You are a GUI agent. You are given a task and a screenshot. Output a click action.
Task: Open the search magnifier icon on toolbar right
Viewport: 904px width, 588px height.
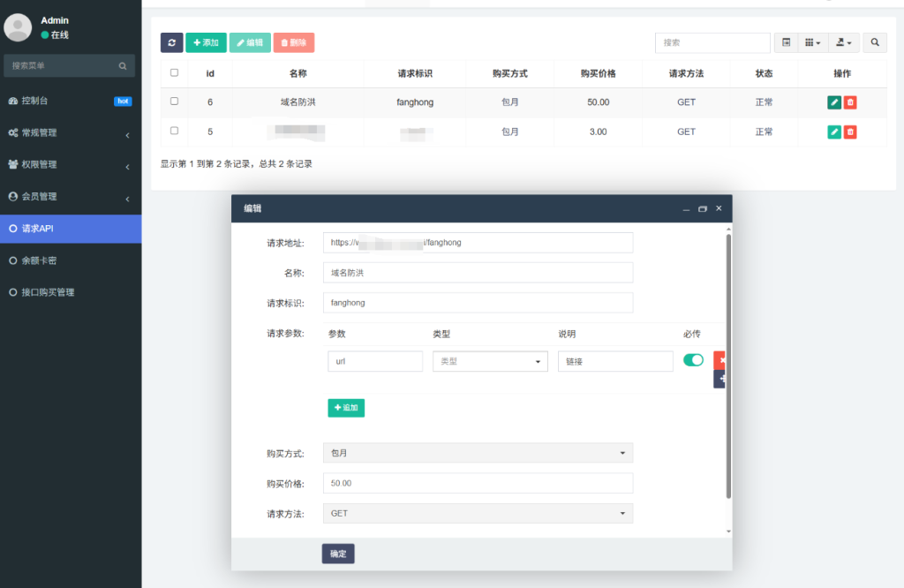pyautogui.click(x=874, y=41)
